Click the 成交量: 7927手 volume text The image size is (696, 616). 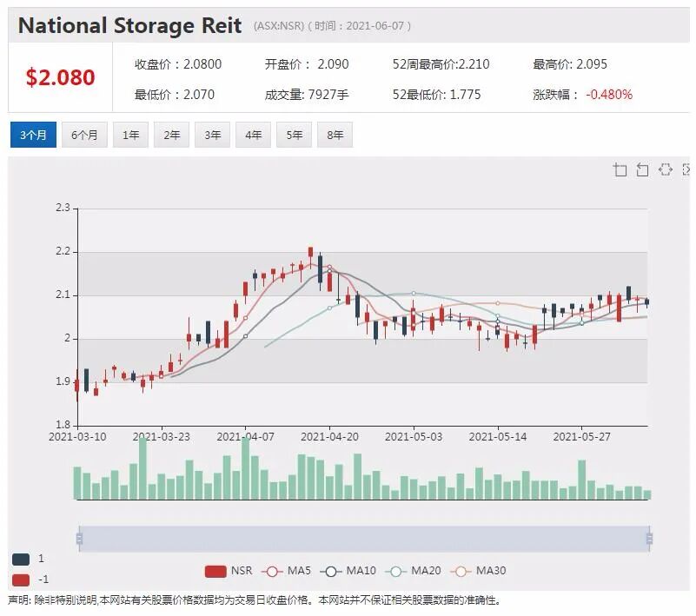click(307, 95)
